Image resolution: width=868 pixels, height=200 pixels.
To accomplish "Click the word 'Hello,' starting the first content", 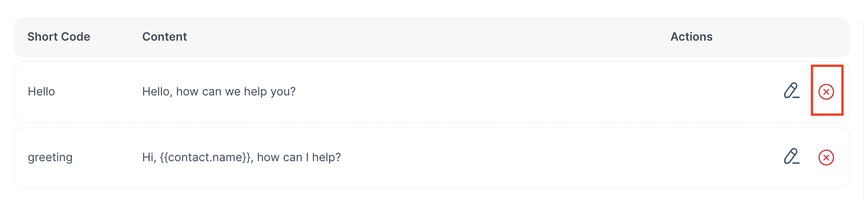I will tap(157, 92).
